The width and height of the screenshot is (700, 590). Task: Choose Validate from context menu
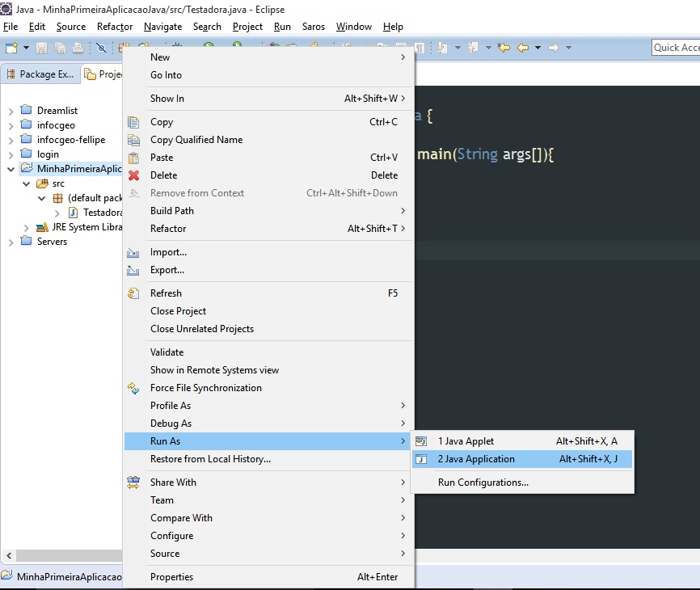(x=268, y=352)
